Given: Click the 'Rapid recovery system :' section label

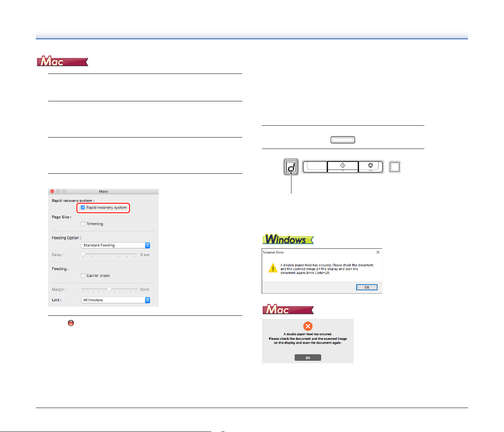Looking at the screenshot, I should point(73,201).
